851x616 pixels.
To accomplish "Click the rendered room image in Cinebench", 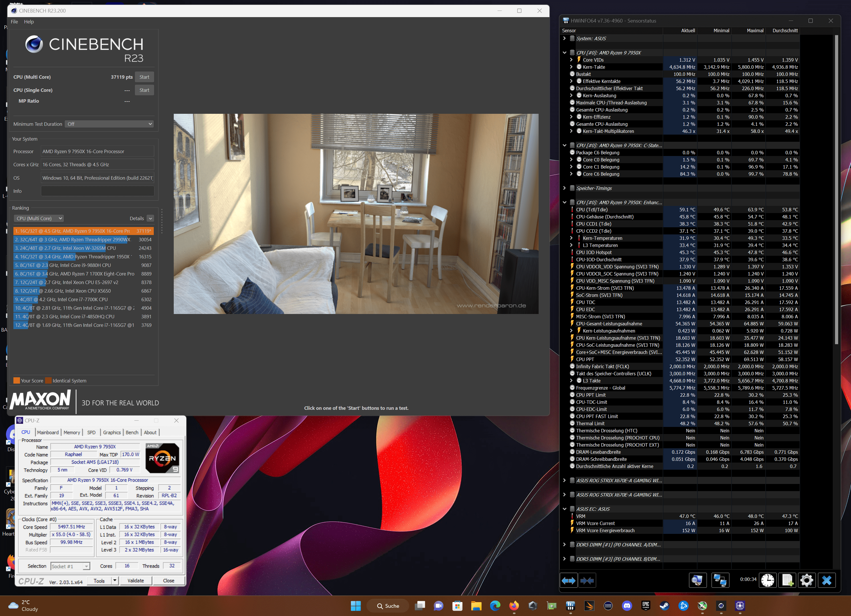I will [356, 214].
